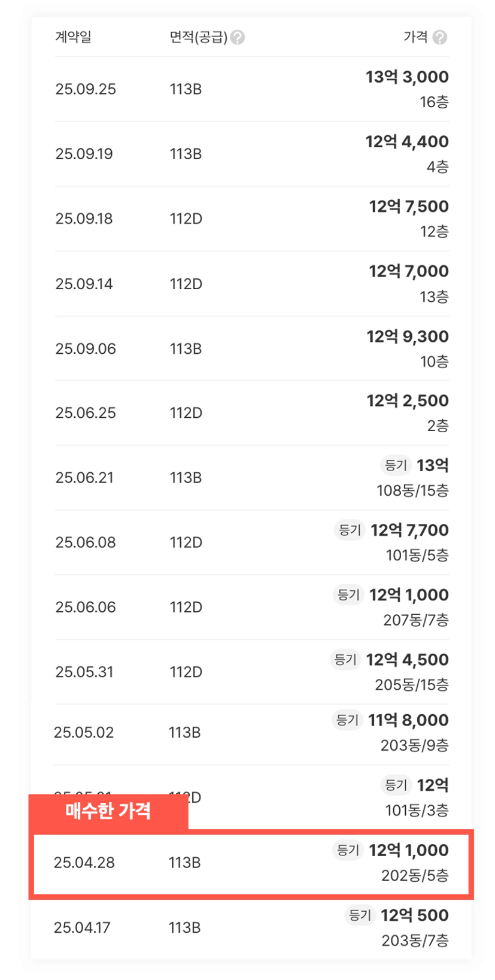
Task: Click the help icon beside 면적(공급)
Action: (x=238, y=38)
